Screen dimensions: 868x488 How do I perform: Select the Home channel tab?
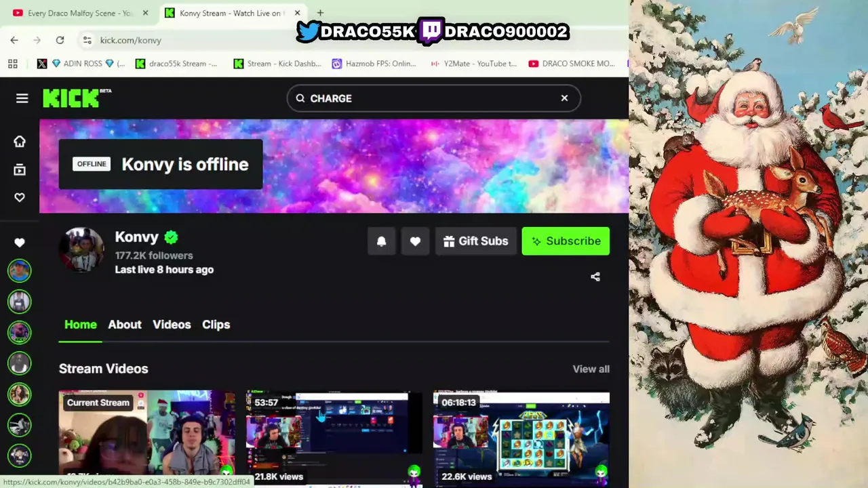81,325
